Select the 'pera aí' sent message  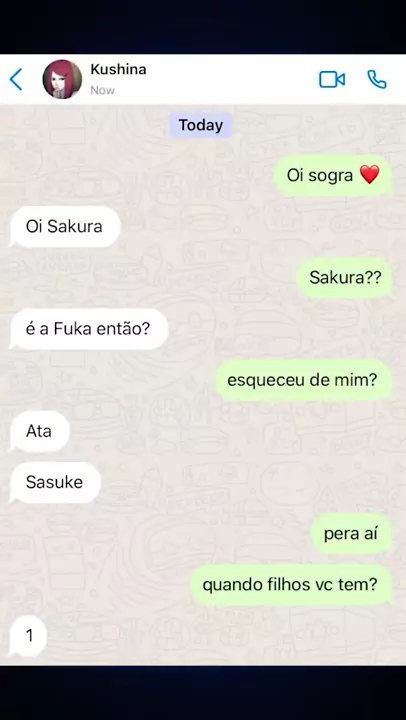pos(351,534)
